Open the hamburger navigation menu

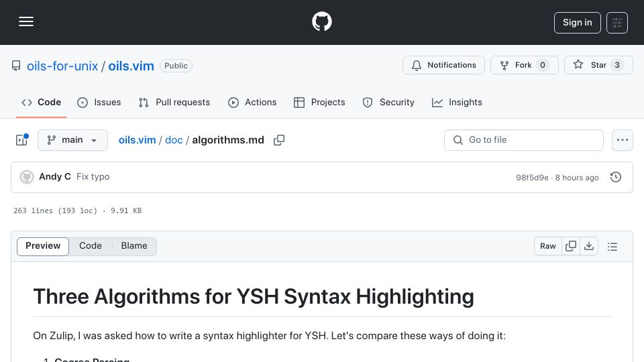coord(26,21)
